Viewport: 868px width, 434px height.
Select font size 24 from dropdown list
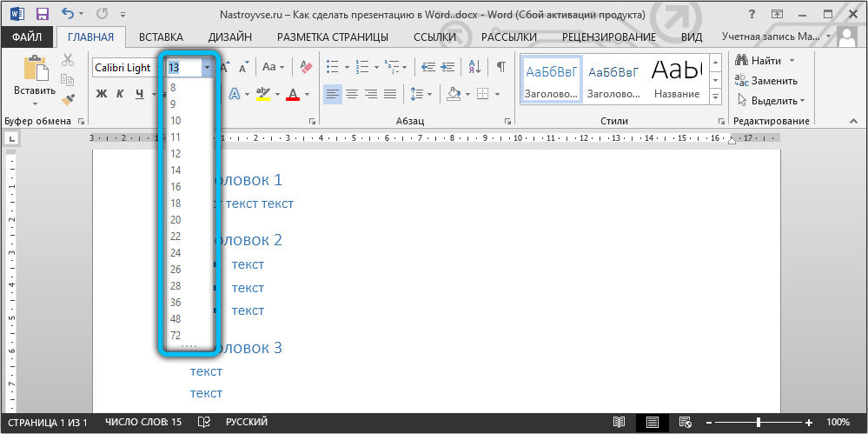tap(176, 252)
